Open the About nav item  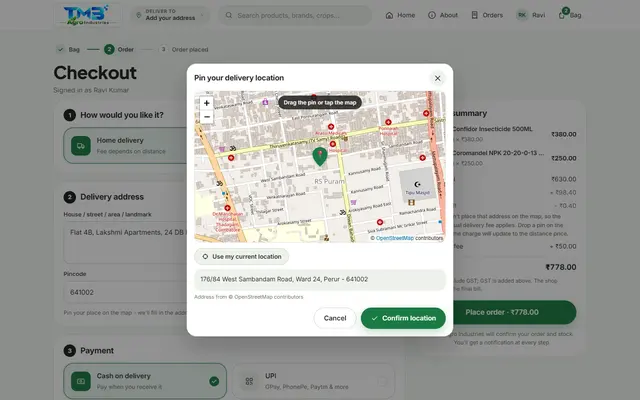443,15
